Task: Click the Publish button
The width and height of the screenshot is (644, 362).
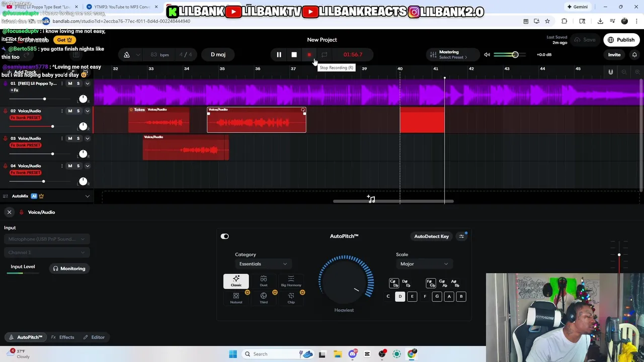Action: (x=621, y=40)
